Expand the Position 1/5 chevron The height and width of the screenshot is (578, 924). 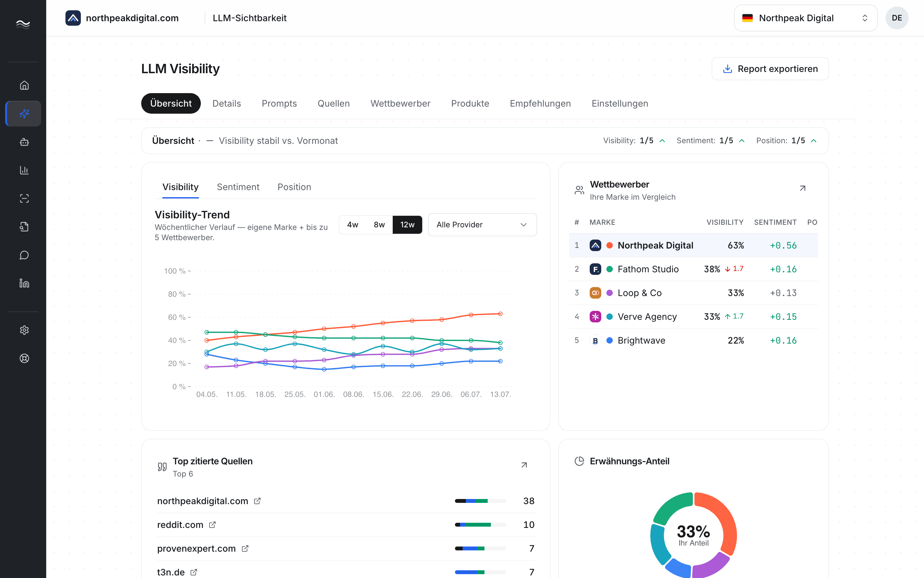pos(814,141)
